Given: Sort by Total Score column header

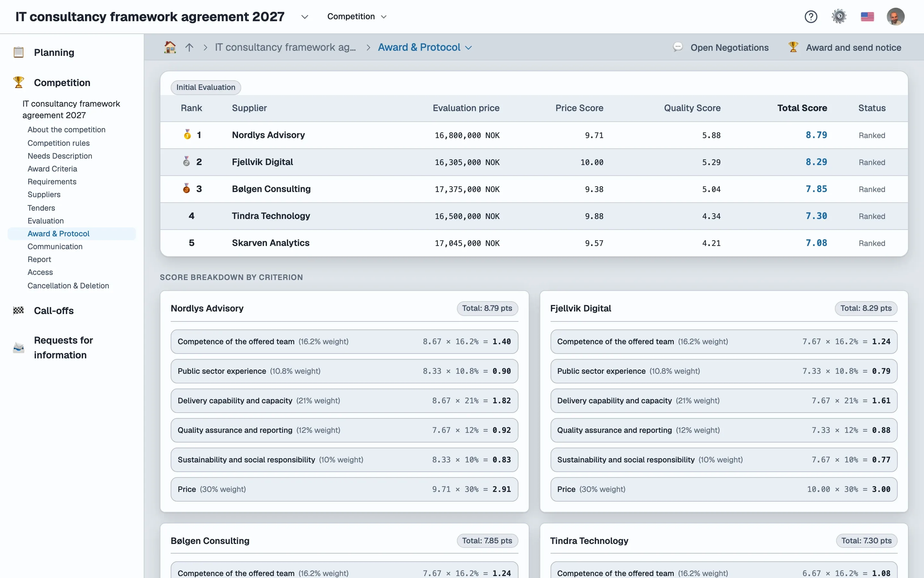Looking at the screenshot, I should pyautogui.click(x=802, y=108).
